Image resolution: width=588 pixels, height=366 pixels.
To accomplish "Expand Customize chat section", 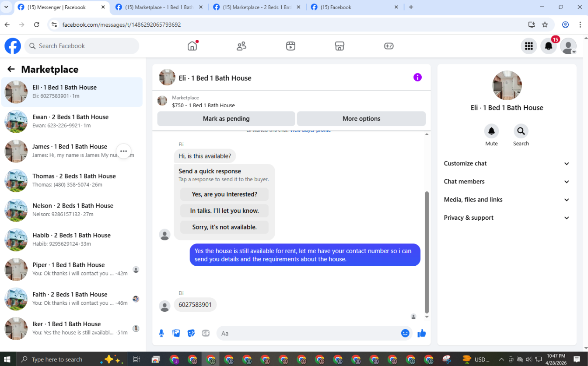I will click(507, 163).
